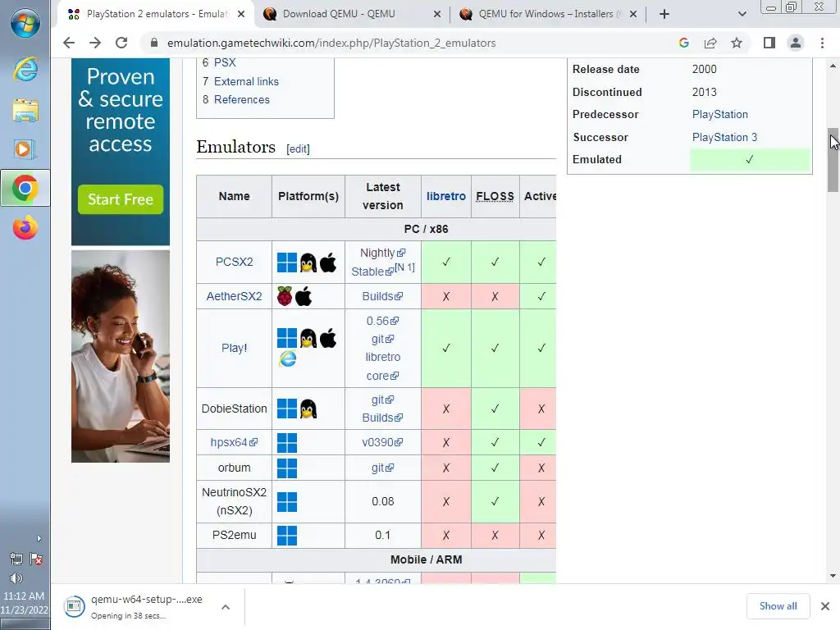Viewport: 840px width, 630px height.
Task: Open the Chrome profile avatar
Action: click(x=796, y=43)
